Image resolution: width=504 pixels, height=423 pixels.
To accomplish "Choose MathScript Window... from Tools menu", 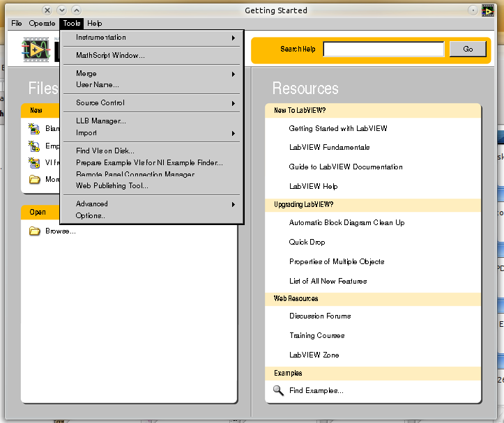I will [151, 55].
